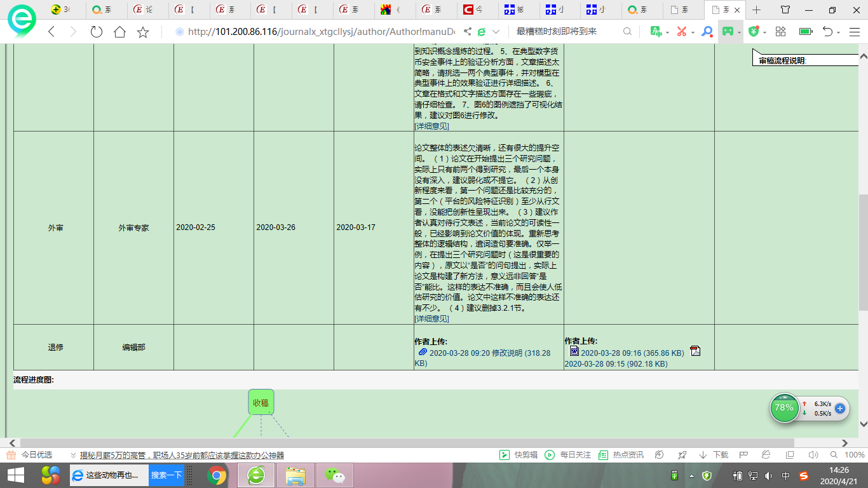Open WeChat from the taskbar

point(335,475)
